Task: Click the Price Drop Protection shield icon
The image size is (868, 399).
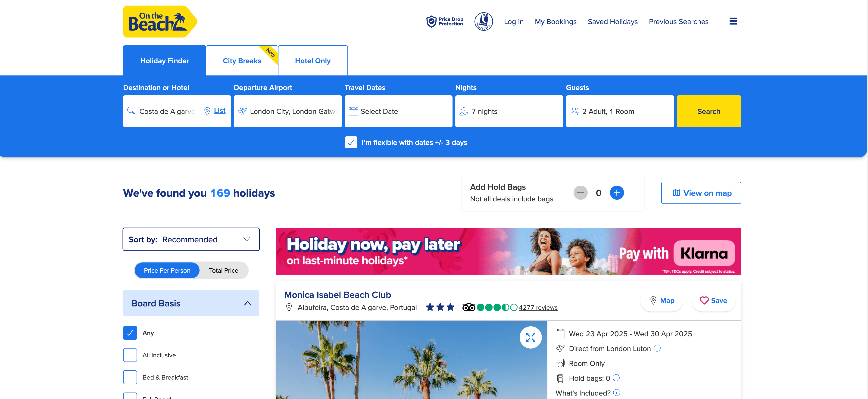Action: [x=431, y=22]
